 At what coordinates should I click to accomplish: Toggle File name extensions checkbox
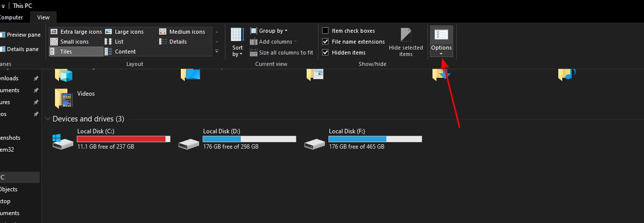click(x=325, y=42)
